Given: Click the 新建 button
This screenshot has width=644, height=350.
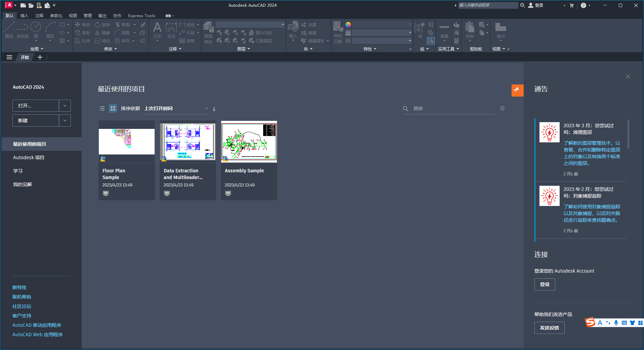Looking at the screenshot, I should coord(36,120).
